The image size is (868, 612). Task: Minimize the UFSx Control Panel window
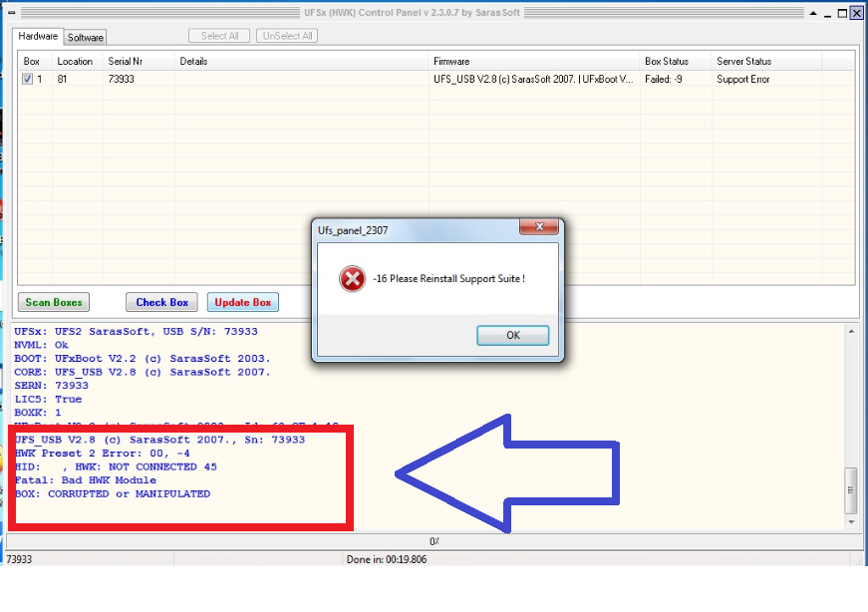pyautogui.click(x=827, y=13)
